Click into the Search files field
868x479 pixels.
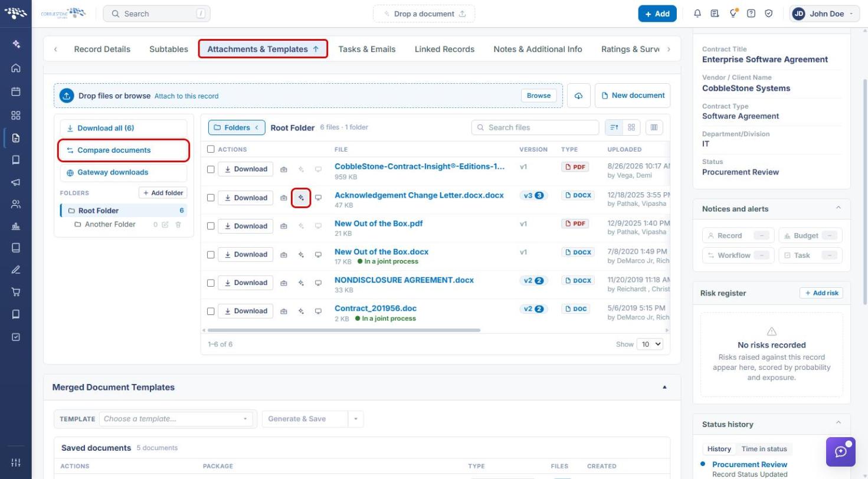535,127
